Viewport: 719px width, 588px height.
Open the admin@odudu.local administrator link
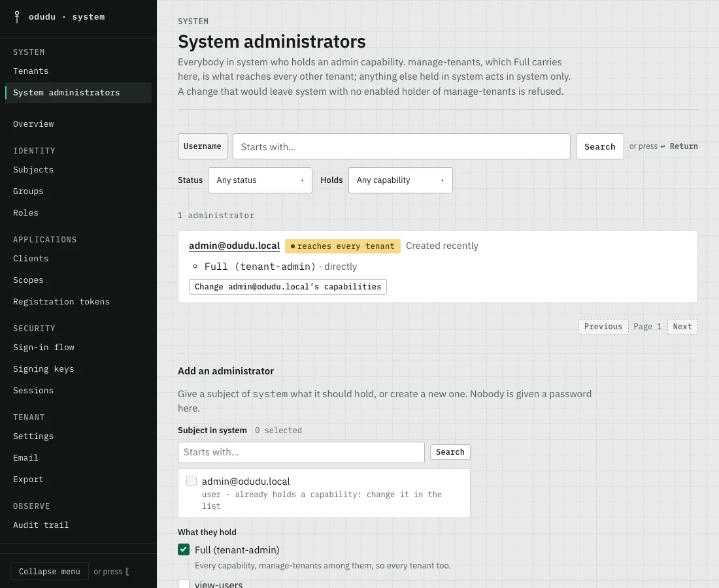pyautogui.click(x=234, y=246)
